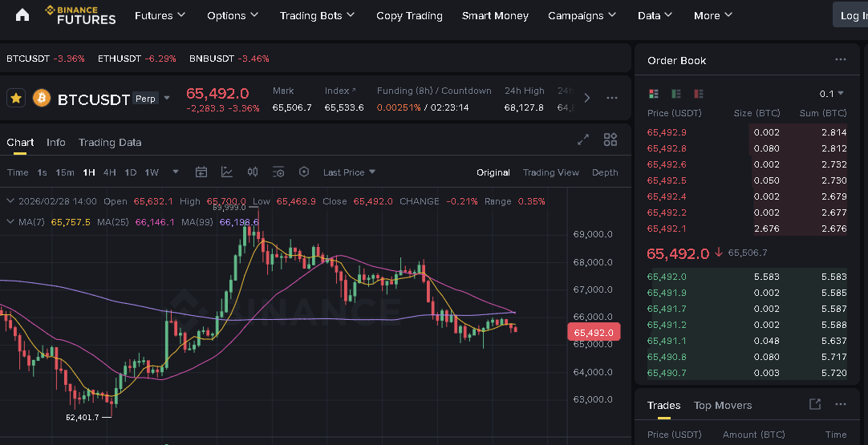Show only asks in order book
Image resolution: width=868 pixels, height=445 pixels.
(699, 94)
